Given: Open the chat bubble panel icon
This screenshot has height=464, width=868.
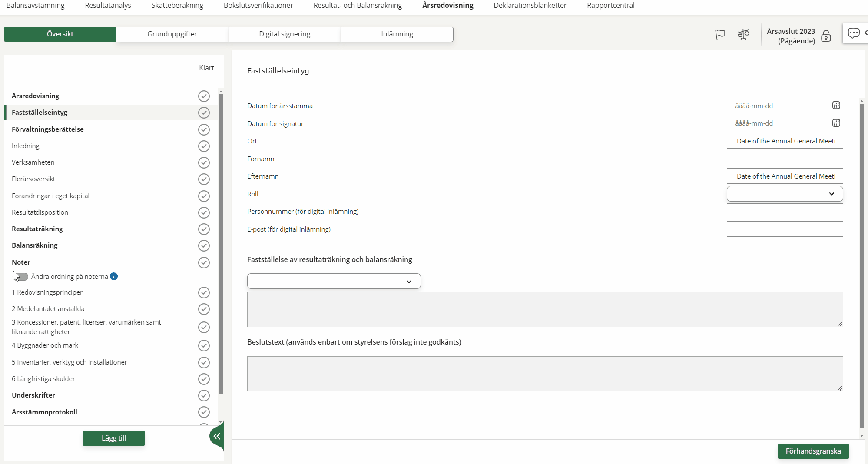Looking at the screenshot, I should click(x=853, y=33).
